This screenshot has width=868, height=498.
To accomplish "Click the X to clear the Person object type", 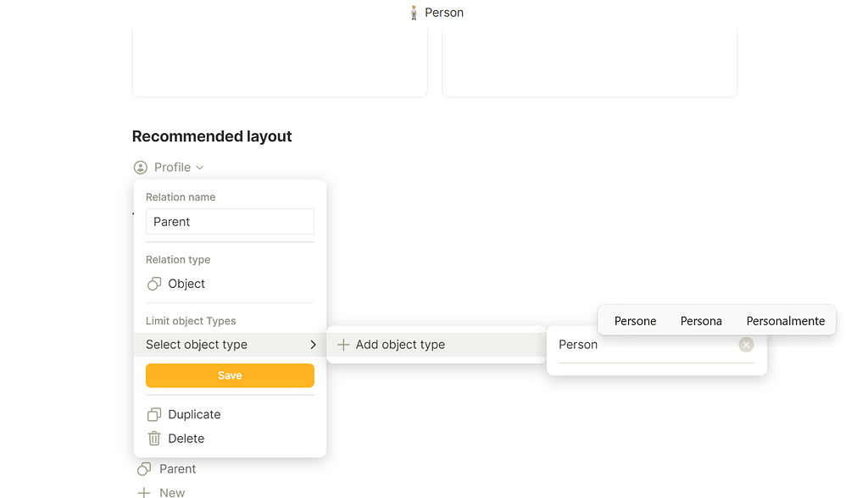I will click(746, 344).
